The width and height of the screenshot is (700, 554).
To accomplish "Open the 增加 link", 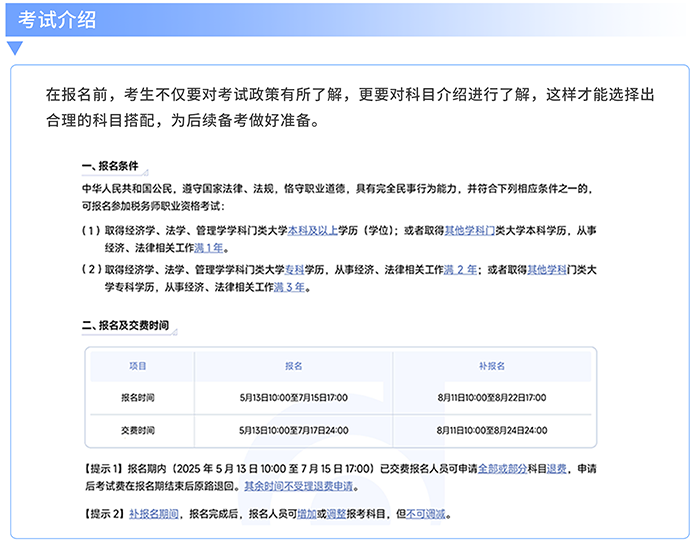I will [307, 514].
